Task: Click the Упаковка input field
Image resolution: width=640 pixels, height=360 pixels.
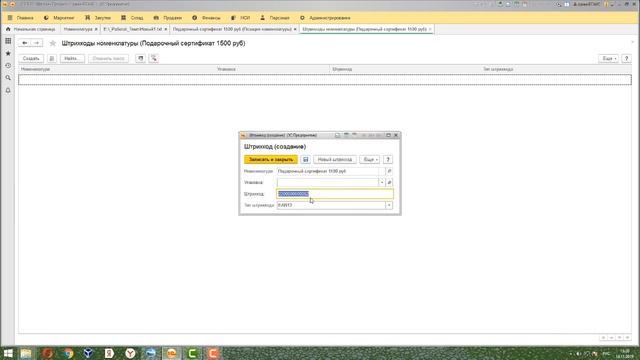Action: pyautogui.click(x=328, y=182)
